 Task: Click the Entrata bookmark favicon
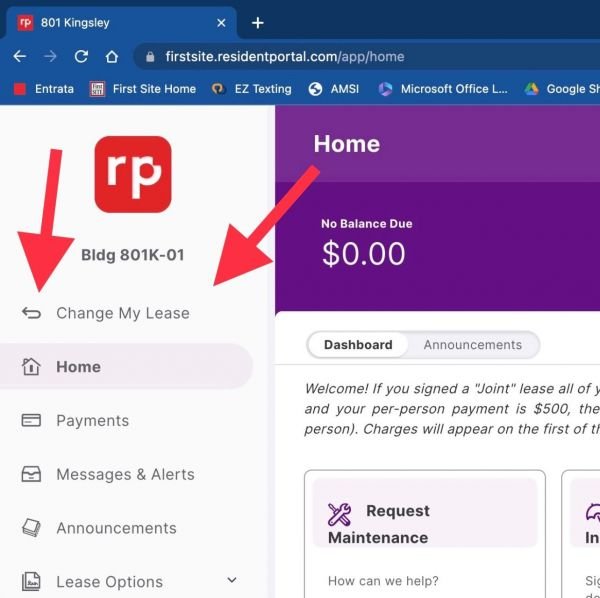pyautogui.click(x=20, y=89)
